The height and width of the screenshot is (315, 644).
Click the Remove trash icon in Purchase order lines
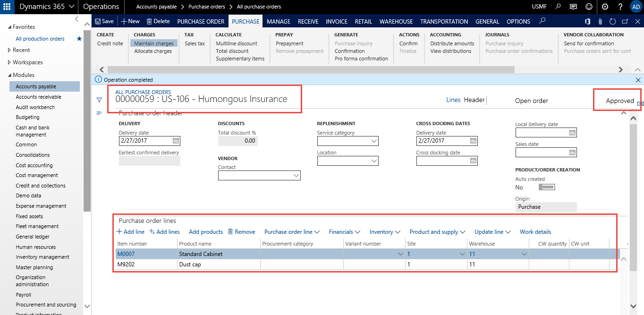tap(230, 231)
